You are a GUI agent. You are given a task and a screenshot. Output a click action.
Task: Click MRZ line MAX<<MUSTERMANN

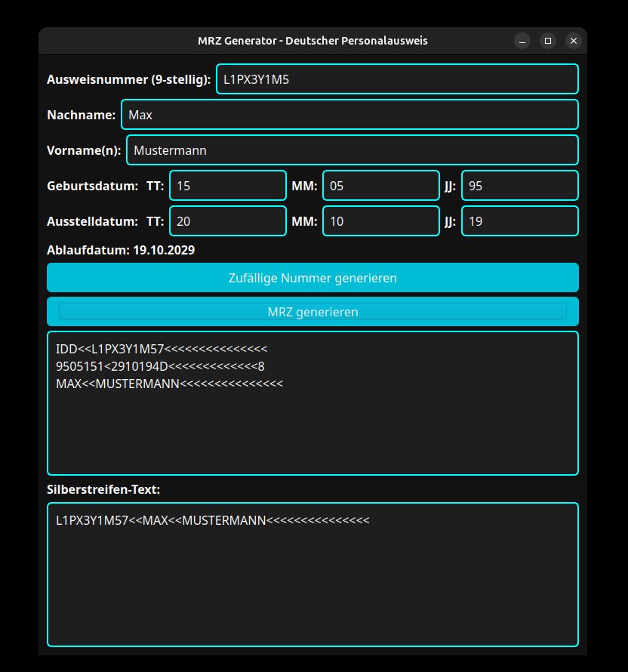click(x=170, y=384)
